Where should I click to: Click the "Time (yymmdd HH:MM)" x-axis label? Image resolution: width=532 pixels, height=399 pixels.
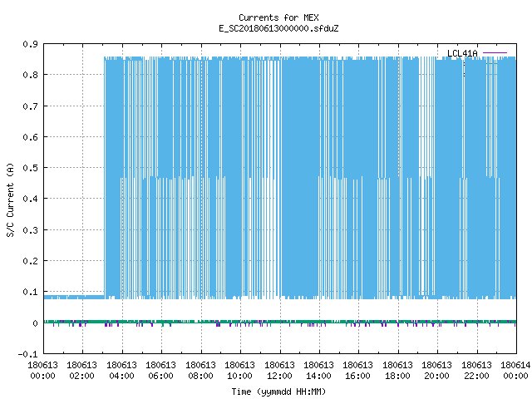pos(278,392)
